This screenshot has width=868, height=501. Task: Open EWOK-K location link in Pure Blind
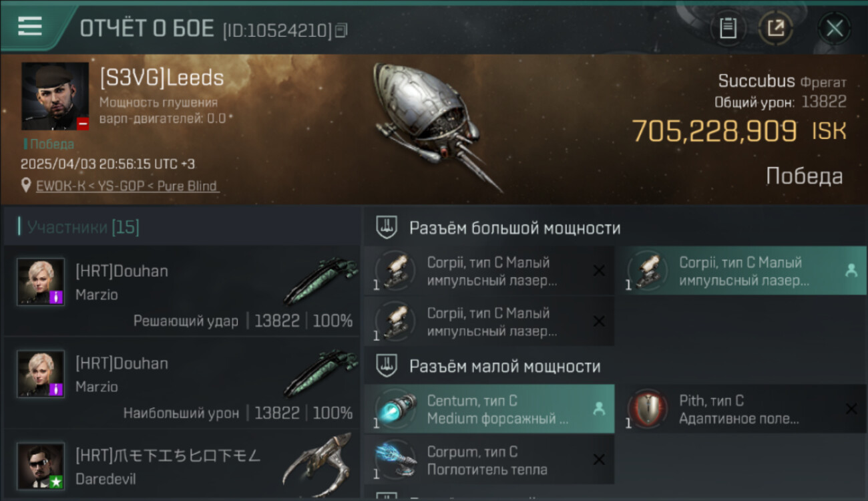coord(127,186)
